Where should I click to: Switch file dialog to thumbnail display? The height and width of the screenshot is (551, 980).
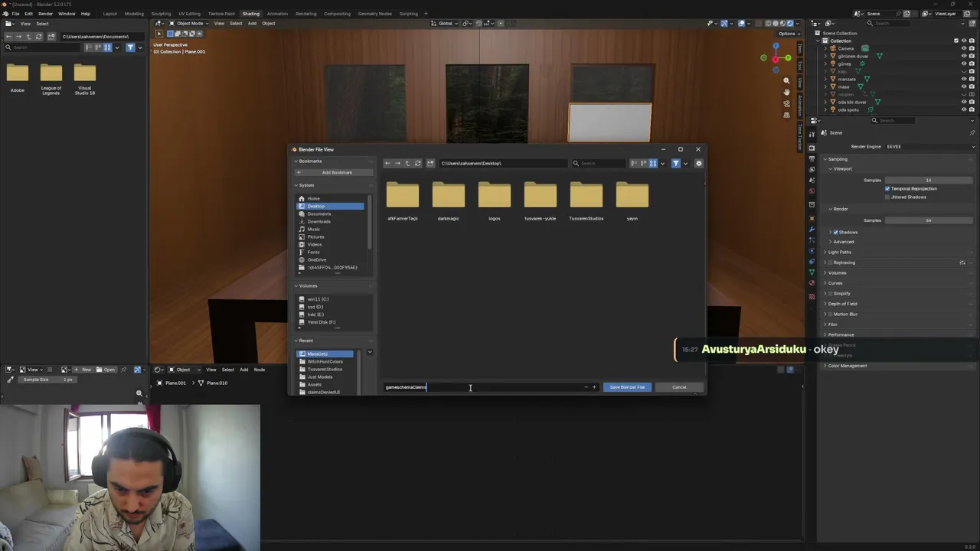pos(653,163)
